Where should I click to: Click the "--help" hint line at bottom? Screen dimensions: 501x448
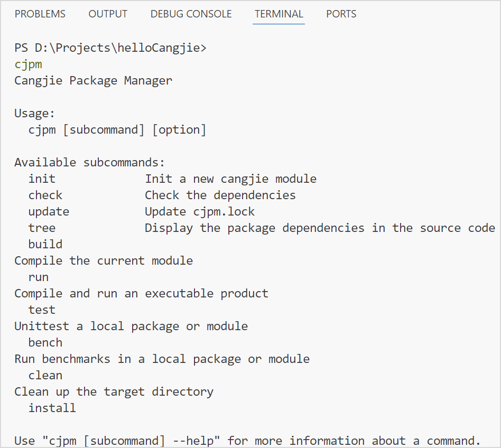(x=247, y=441)
